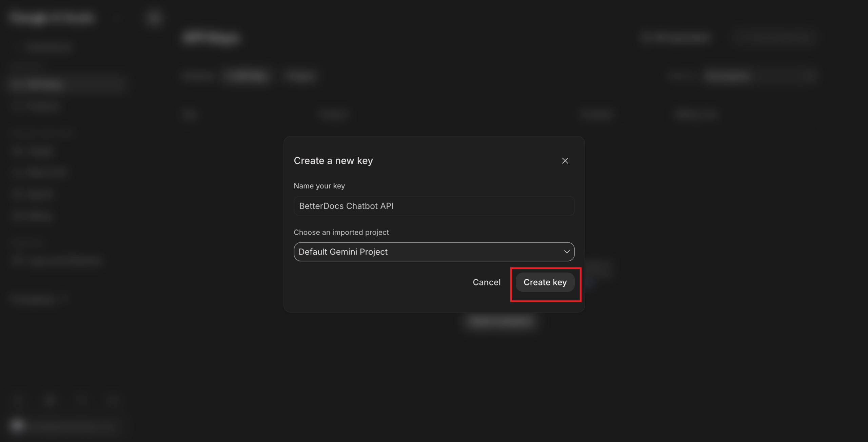Click the 'Create a new key' heading

coord(333,161)
